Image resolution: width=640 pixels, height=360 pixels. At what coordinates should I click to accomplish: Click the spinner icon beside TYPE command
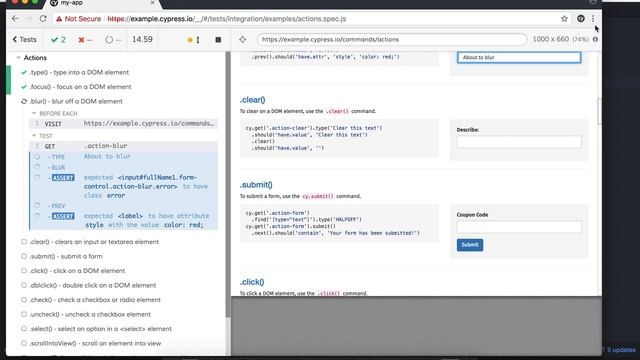click(37, 157)
